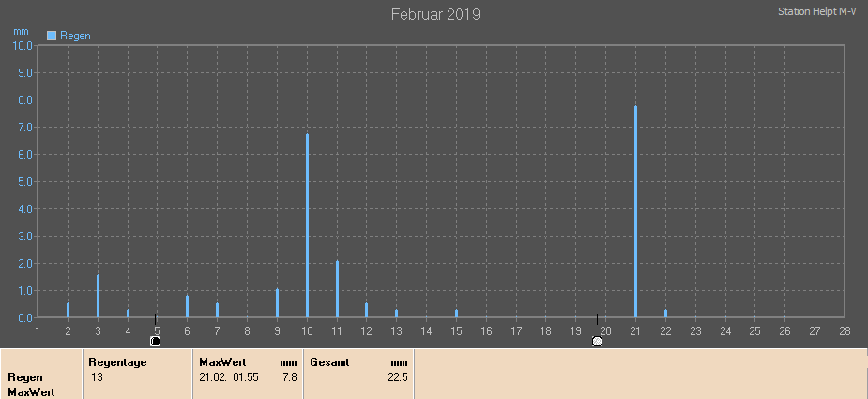868x399 pixels.
Task: Click the black marker tick near day 20
Action: coord(598,318)
